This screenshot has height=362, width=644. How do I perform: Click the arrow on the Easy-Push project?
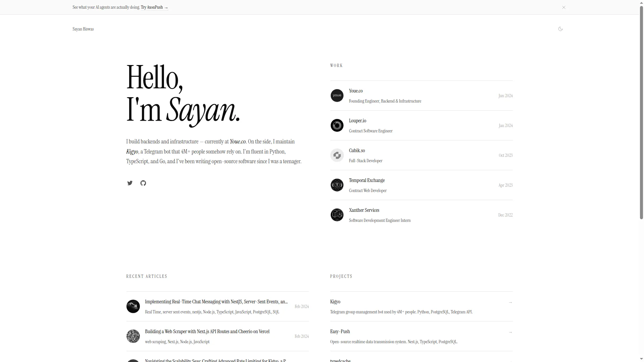click(x=511, y=332)
